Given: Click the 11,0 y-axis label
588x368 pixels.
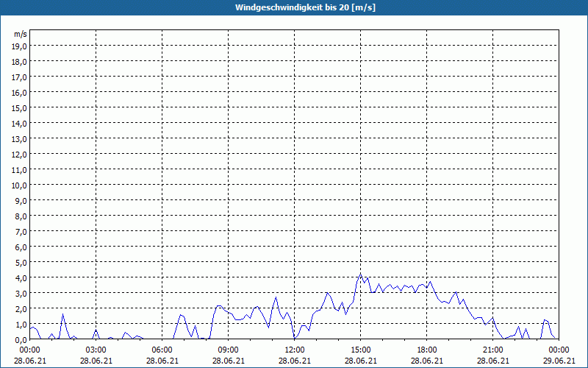Looking at the screenshot, I should tap(20, 170).
